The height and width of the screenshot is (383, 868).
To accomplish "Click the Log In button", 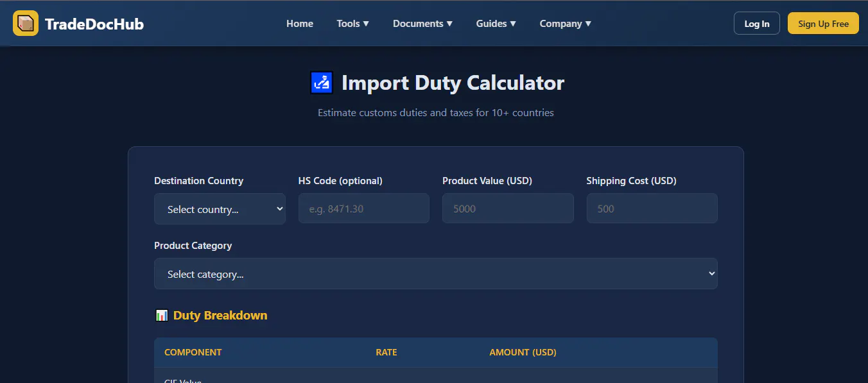I will 757,24.
